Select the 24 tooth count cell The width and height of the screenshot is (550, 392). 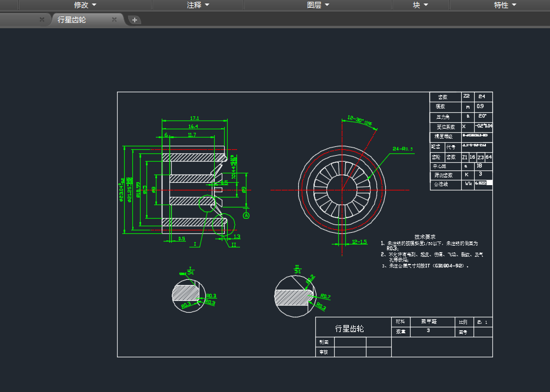(x=483, y=97)
